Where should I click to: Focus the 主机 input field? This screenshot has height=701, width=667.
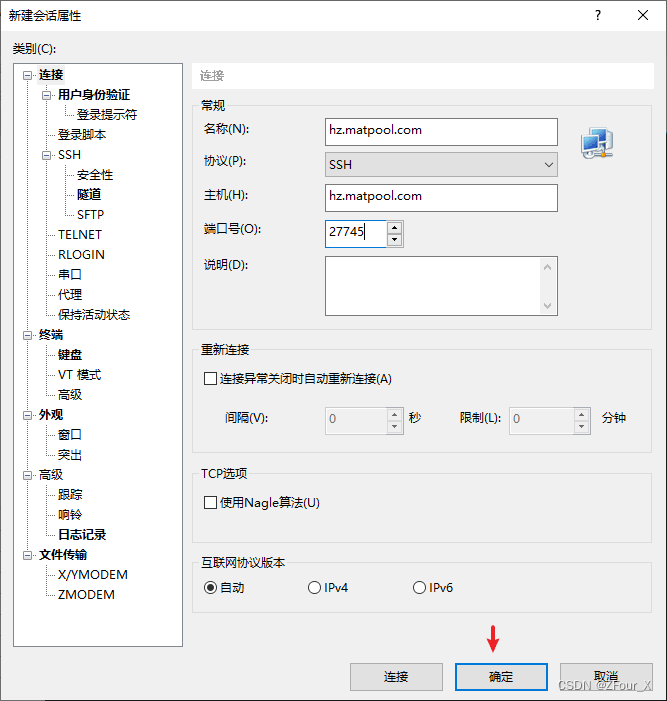441,198
